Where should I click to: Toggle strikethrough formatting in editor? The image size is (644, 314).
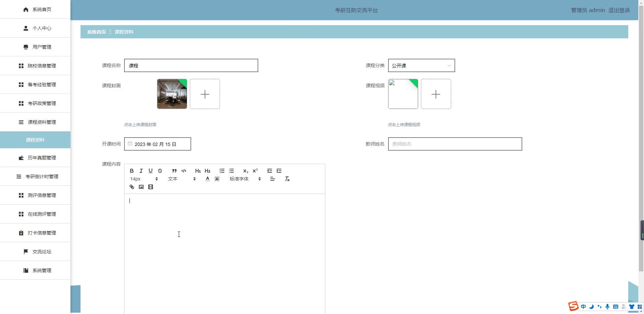click(160, 171)
